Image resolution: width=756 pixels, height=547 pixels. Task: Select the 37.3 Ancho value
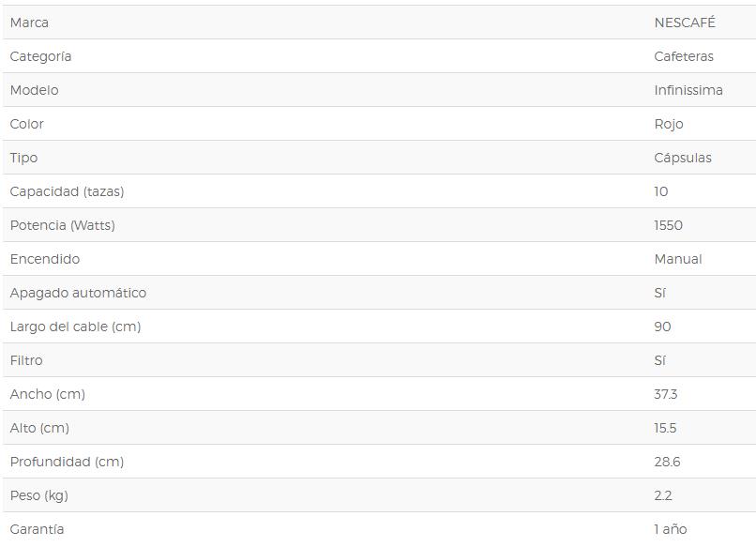tap(666, 394)
